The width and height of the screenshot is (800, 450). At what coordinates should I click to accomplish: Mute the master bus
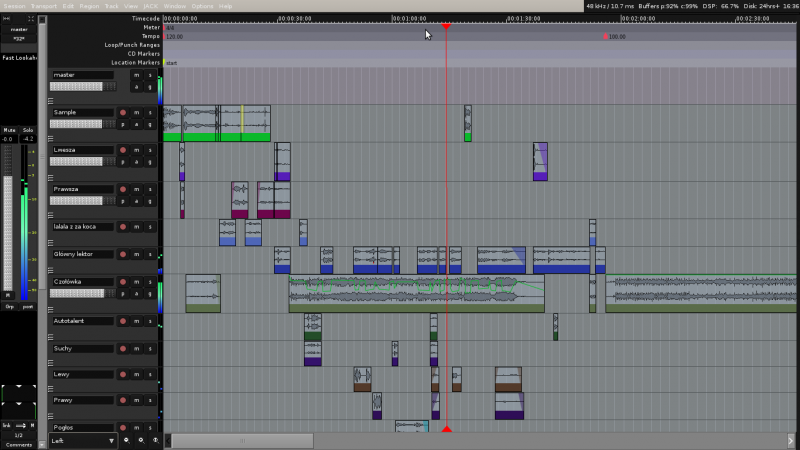coord(136,75)
